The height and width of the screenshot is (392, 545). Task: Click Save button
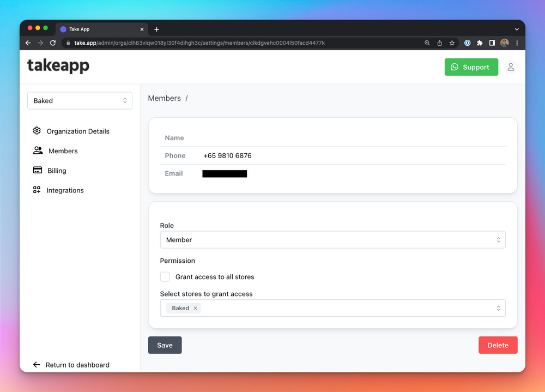click(165, 345)
